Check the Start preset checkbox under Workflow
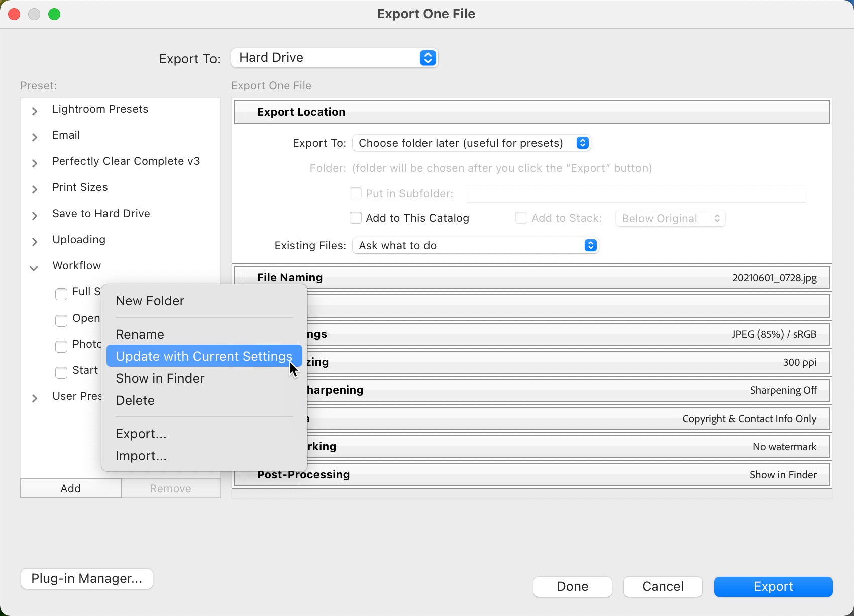This screenshot has height=616, width=854. point(61,372)
